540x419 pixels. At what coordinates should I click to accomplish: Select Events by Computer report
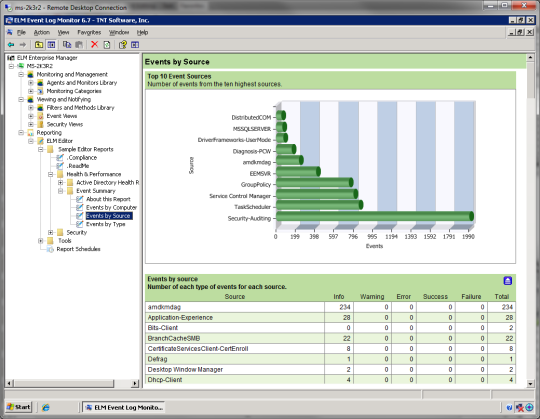[x=111, y=207]
